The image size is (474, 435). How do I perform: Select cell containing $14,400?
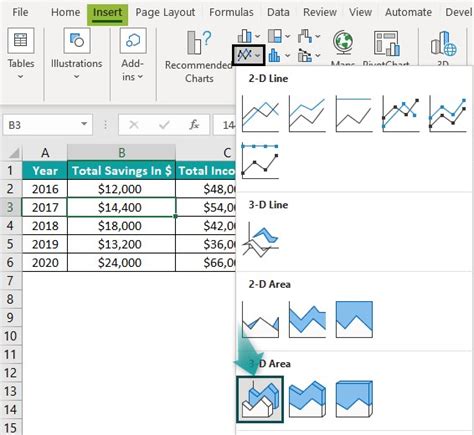[121, 207]
